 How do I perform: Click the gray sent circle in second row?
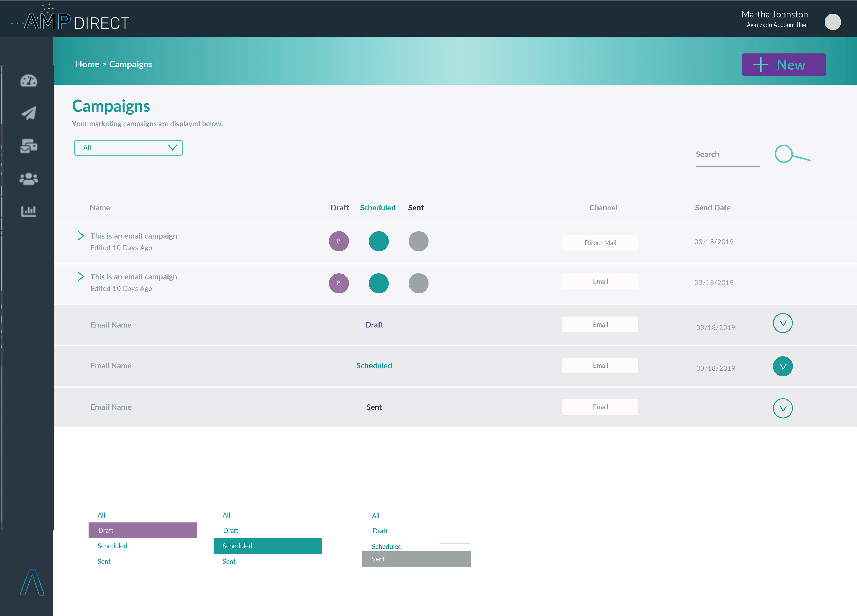pos(418,283)
